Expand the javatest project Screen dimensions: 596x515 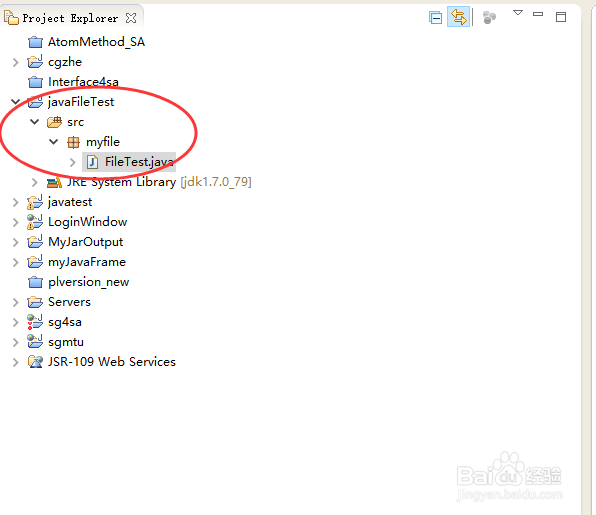coord(16,202)
